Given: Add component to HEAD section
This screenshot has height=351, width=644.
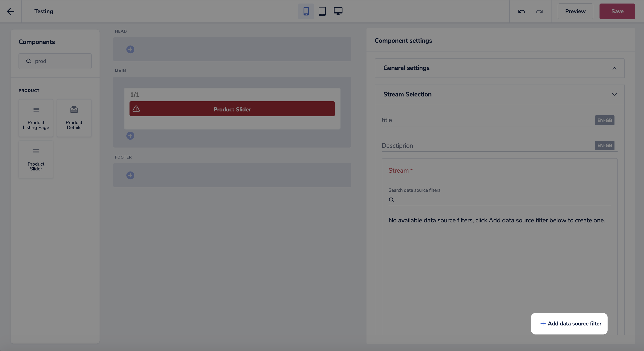Looking at the screenshot, I should (130, 50).
